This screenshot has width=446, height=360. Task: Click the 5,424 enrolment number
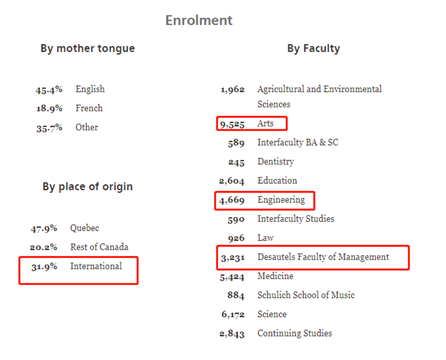click(232, 277)
